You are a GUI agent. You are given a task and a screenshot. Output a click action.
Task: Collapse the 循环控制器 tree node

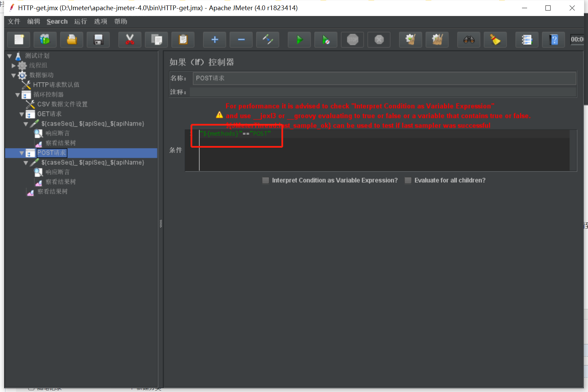pyautogui.click(x=18, y=95)
